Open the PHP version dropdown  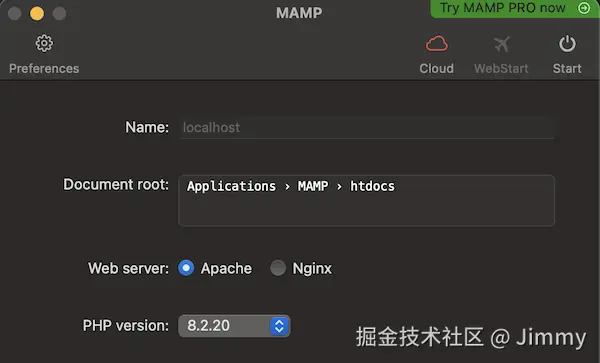pyautogui.click(x=234, y=326)
